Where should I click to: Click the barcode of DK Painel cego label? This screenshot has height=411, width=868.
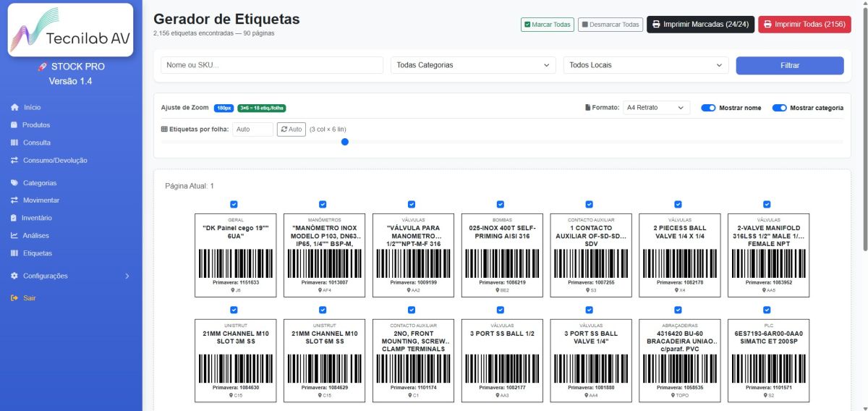pos(236,263)
